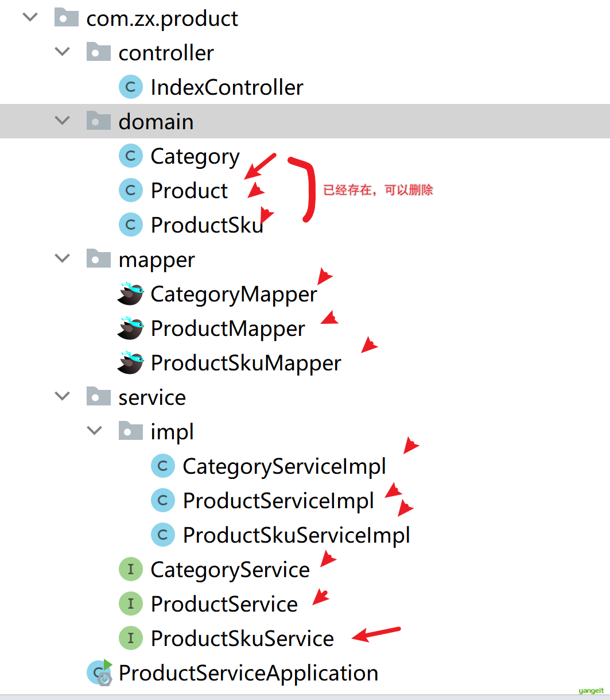The width and height of the screenshot is (610, 700).
Task: Click the ProductServiceApplication run-class icon
Action: [100, 672]
